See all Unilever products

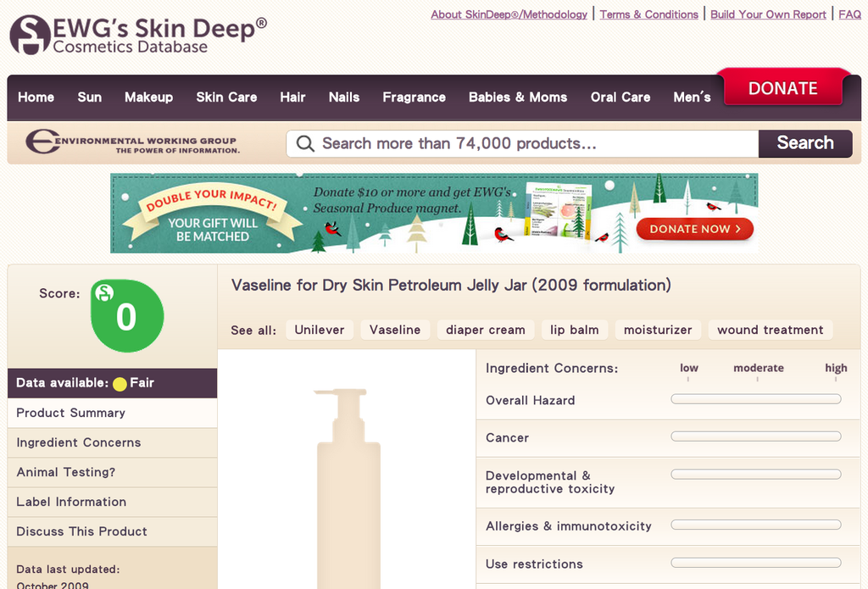(320, 330)
